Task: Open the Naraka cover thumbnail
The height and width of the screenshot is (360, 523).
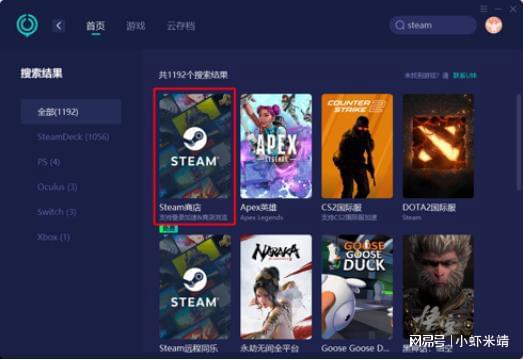Action: [x=276, y=287]
